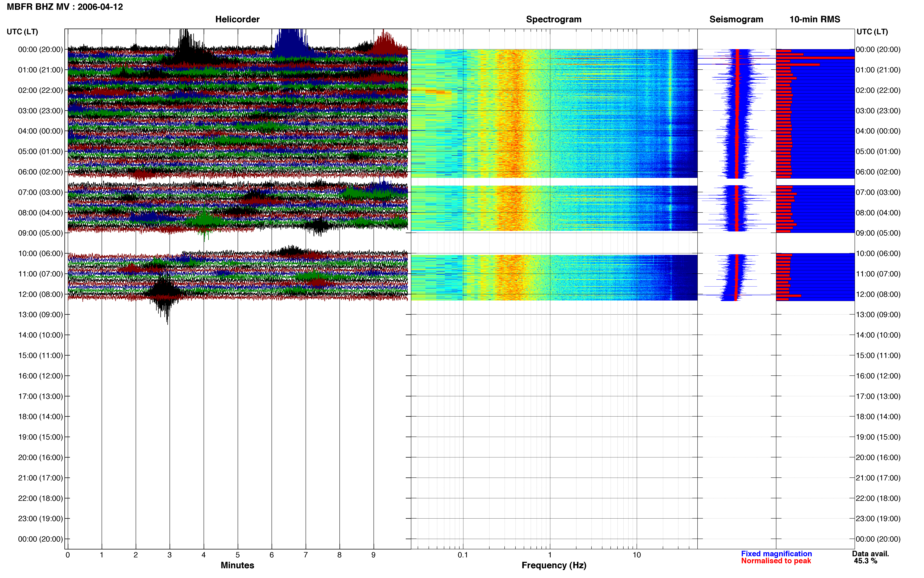Click left time label '05:00 (01:00)'
This screenshot has height=578, width=924.
40,151
